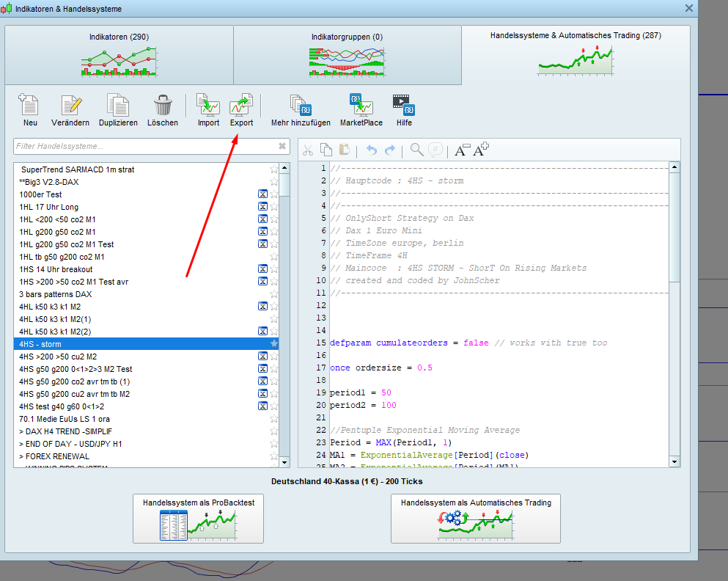This screenshot has width=728, height=581.
Task: Click the magnifier search icon in the code editor
Action: tap(416, 150)
